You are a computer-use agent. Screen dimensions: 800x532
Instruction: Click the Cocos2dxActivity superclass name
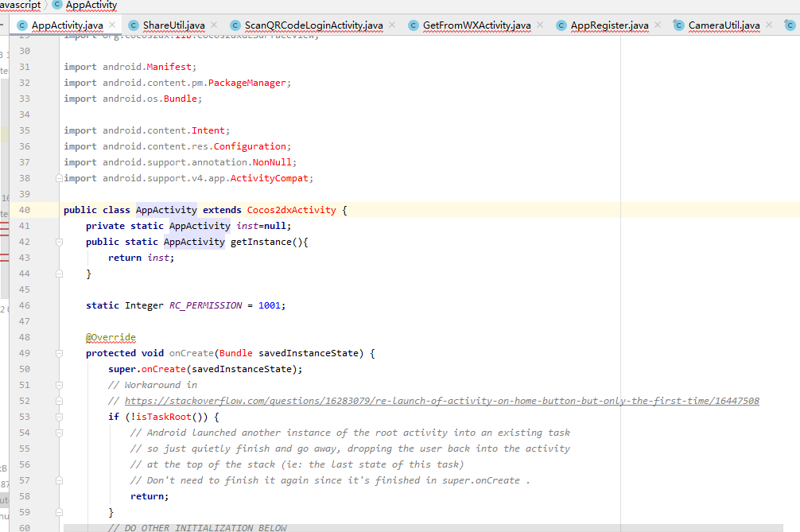pos(291,210)
